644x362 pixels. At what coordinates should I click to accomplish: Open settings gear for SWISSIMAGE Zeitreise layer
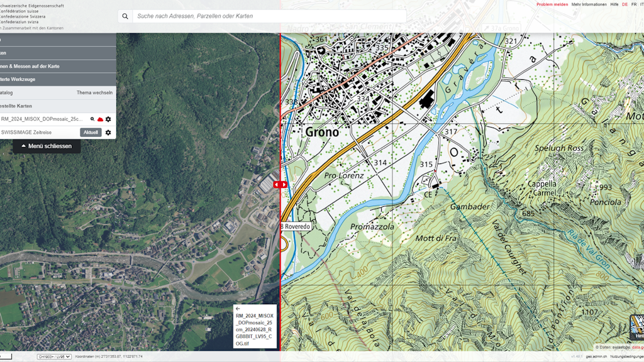coord(108,133)
